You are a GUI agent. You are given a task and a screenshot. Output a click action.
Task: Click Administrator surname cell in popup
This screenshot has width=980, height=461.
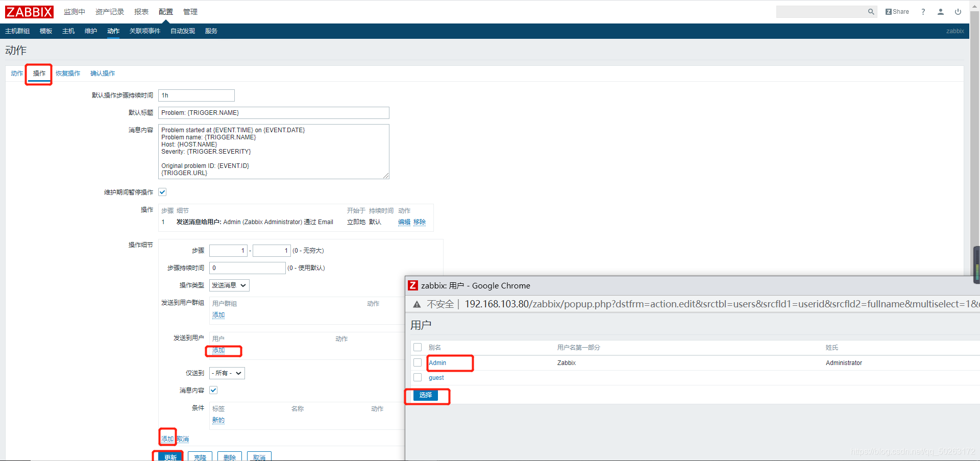pos(844,363)
